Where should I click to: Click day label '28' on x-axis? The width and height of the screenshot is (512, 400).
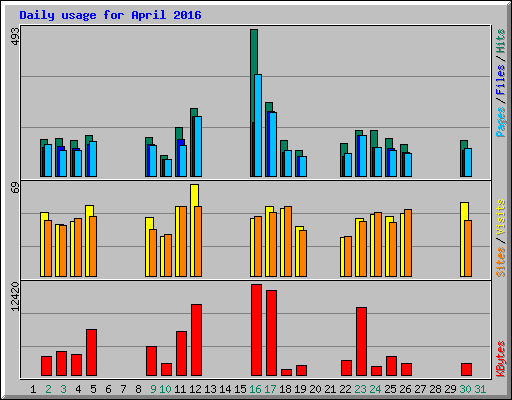click(435, 389)
